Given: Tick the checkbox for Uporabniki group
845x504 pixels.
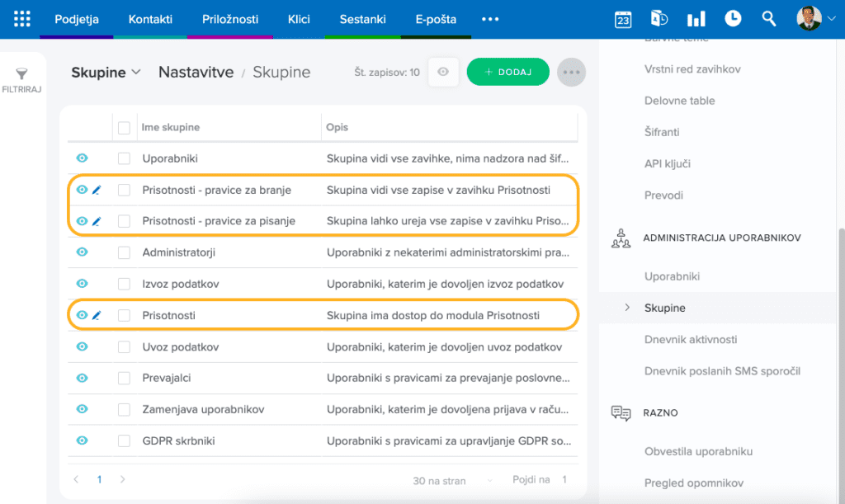Looking at the screenshot, I should pos(124,158).
